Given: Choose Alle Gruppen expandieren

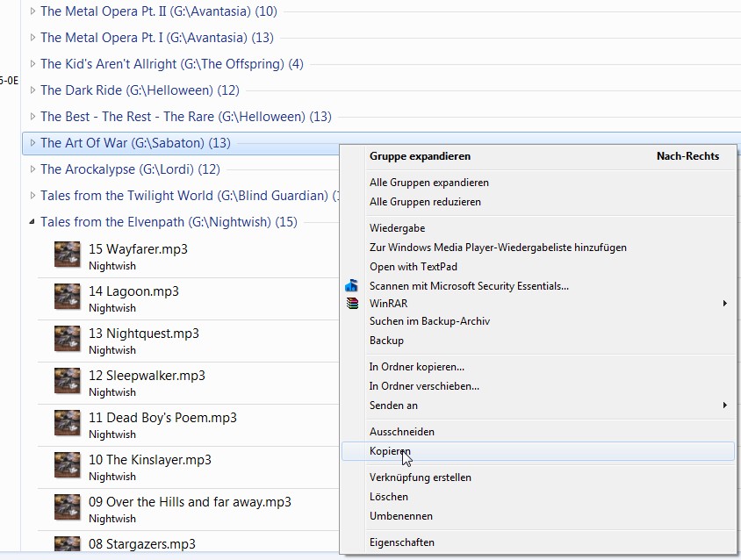Looking at the screenshot, I should pos(538,183).
